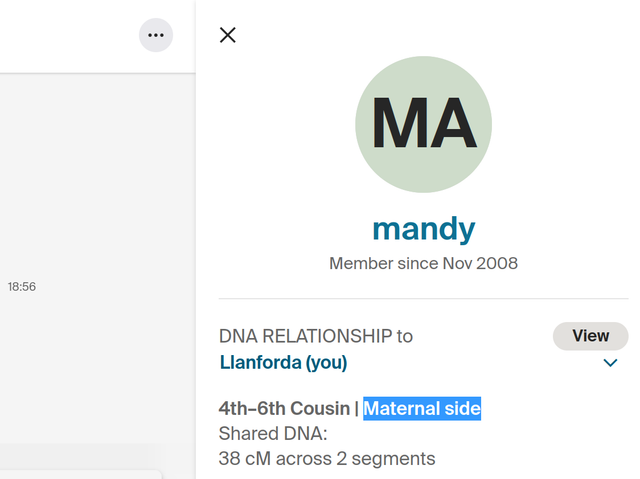
Task: Click the Member since Nov 2008 text
Action: coord(423,264)
